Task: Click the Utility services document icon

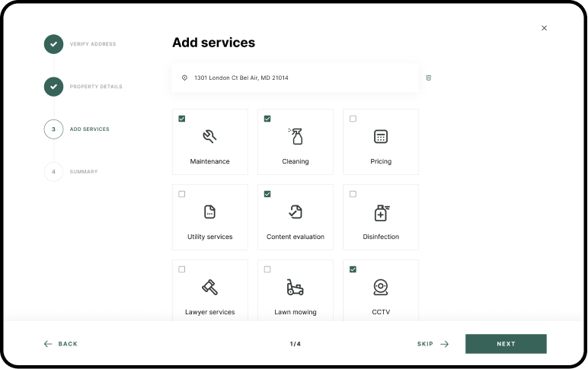Action: point(209,212)
